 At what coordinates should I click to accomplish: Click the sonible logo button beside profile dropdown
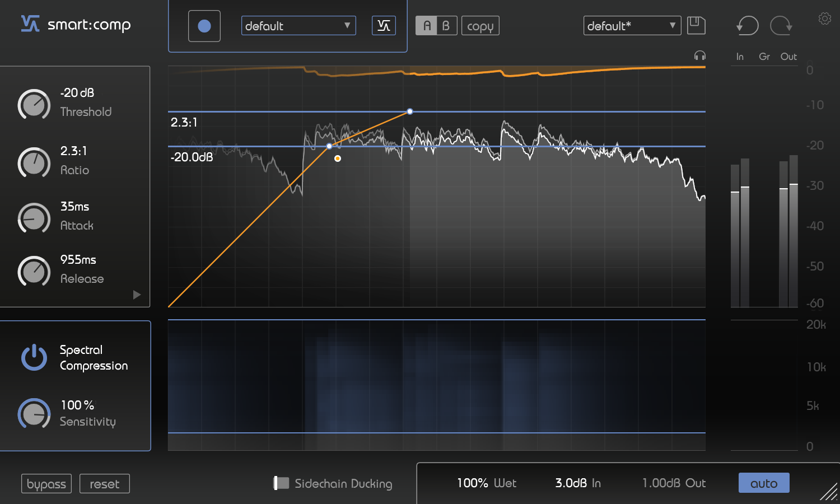384,26
